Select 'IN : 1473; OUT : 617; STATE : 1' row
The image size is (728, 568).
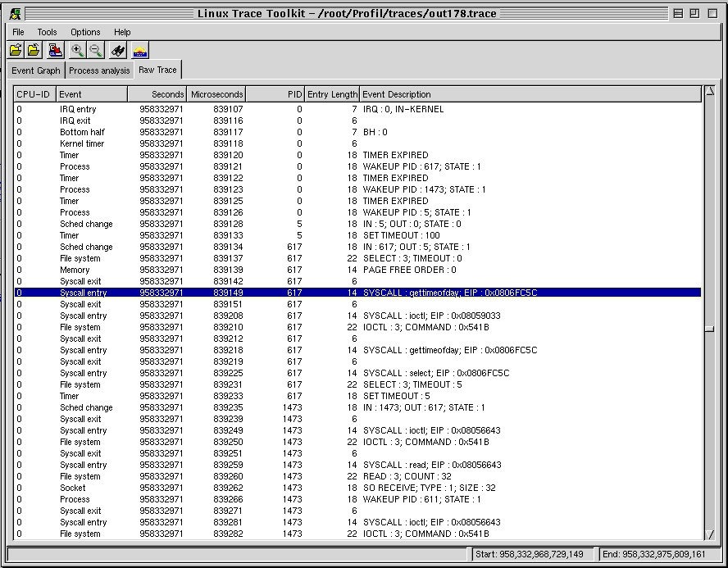click(x=357, y=407)
